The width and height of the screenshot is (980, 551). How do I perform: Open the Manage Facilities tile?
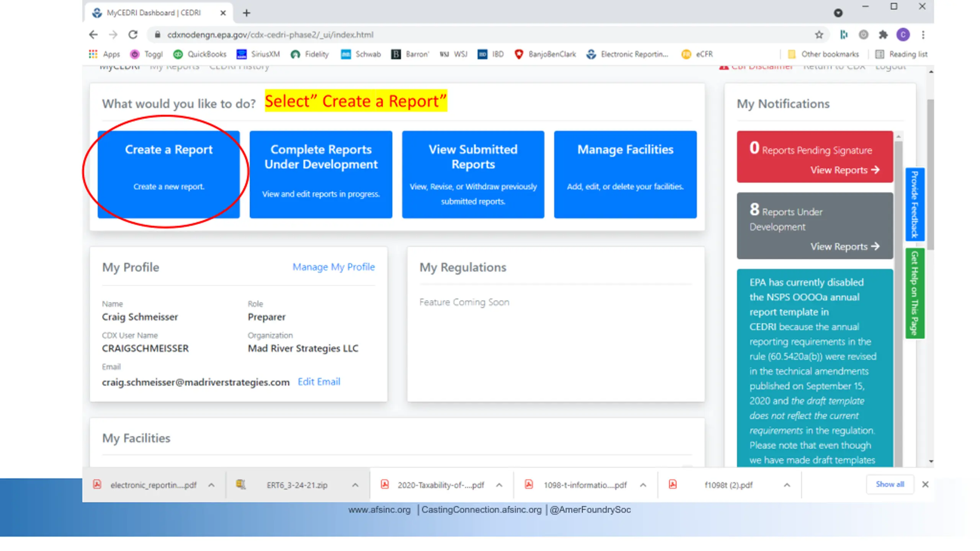(625, 174)
